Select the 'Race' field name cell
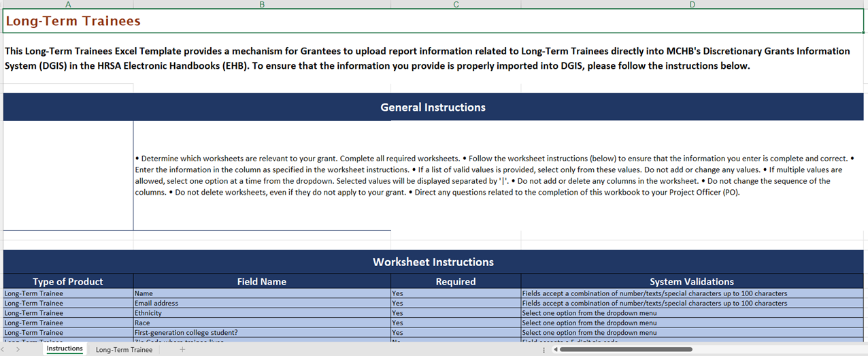Image resolution: width=868 pixels, height=356 pixels. tap(262, 323)
